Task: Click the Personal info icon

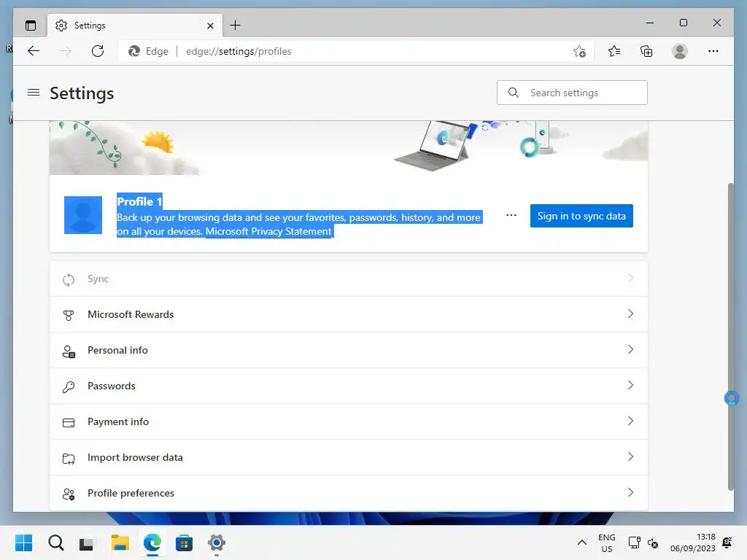Action: tap(69, 351)
